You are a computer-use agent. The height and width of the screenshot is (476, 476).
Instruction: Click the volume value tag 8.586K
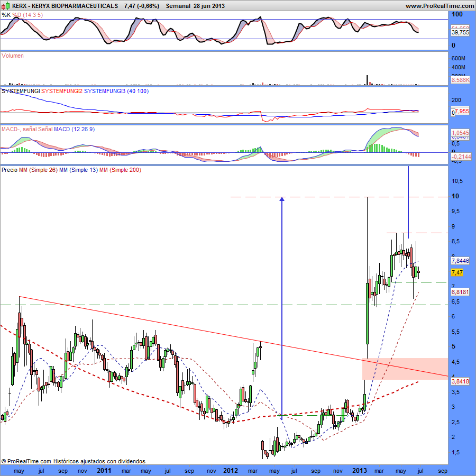[460, 80]
